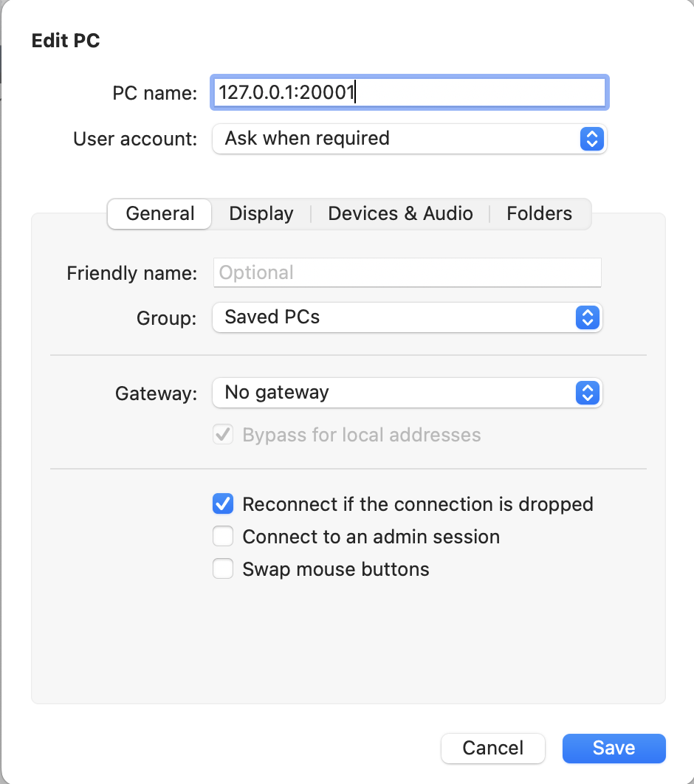Select the General tab
This screenshot has width=694, height=784.
click(x=159, y=214)
